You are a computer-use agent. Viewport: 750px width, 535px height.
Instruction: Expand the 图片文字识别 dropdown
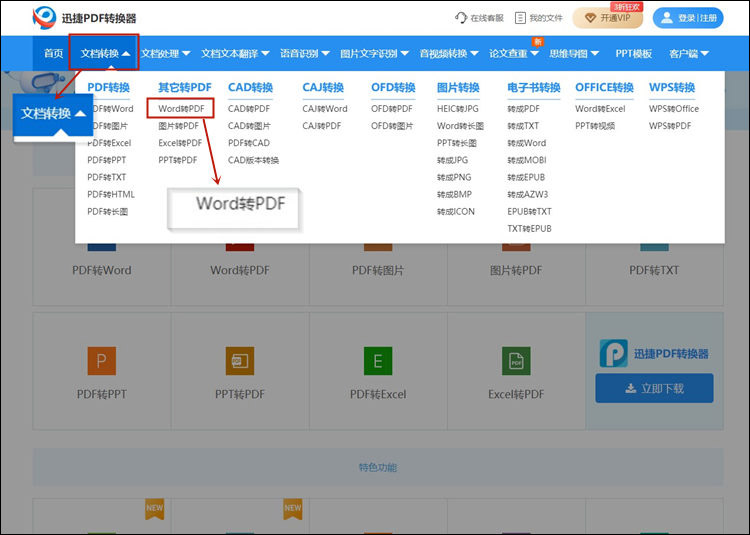(374, 54)
